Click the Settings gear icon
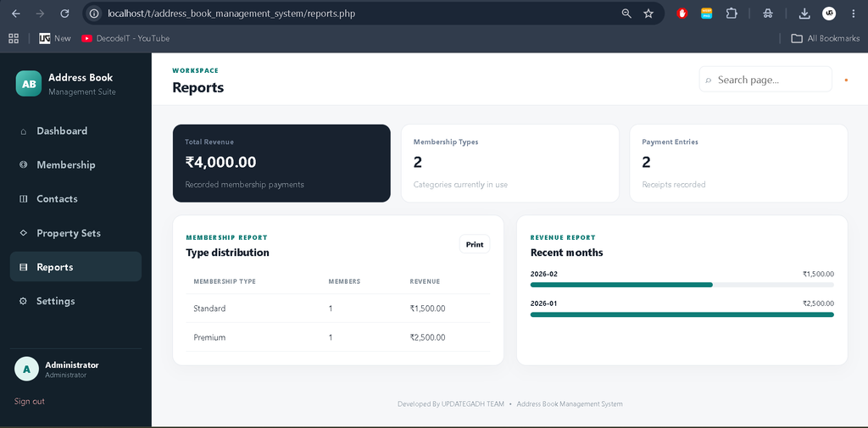The height and width of the screenshot is (428, 868). (23, 301)
